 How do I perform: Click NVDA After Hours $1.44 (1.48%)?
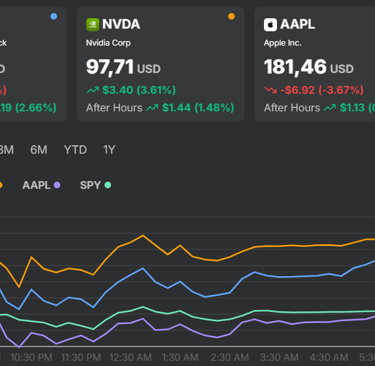[160, 108]
